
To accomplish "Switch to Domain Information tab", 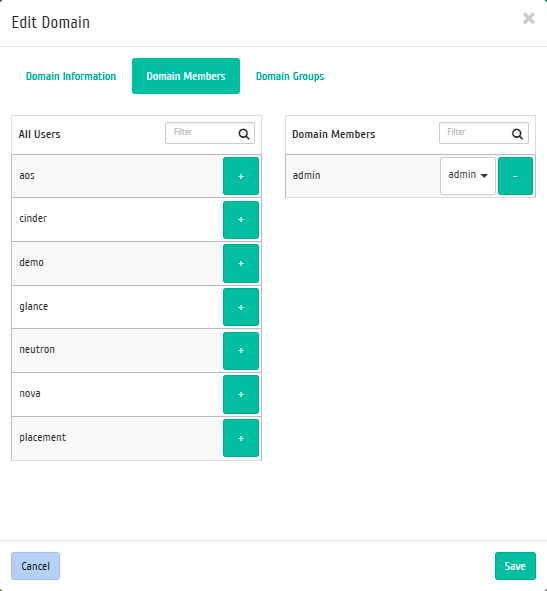I will (x=71, y=76).
